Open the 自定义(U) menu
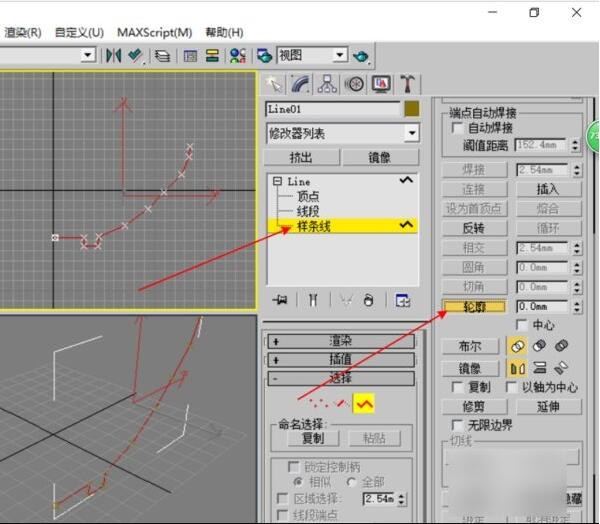The image size is (600, 524). pos(79,32)
